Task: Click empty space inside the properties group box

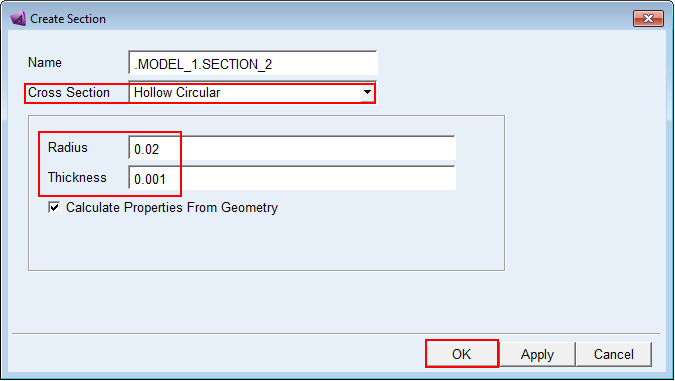Action: click(x=267, y=243)
